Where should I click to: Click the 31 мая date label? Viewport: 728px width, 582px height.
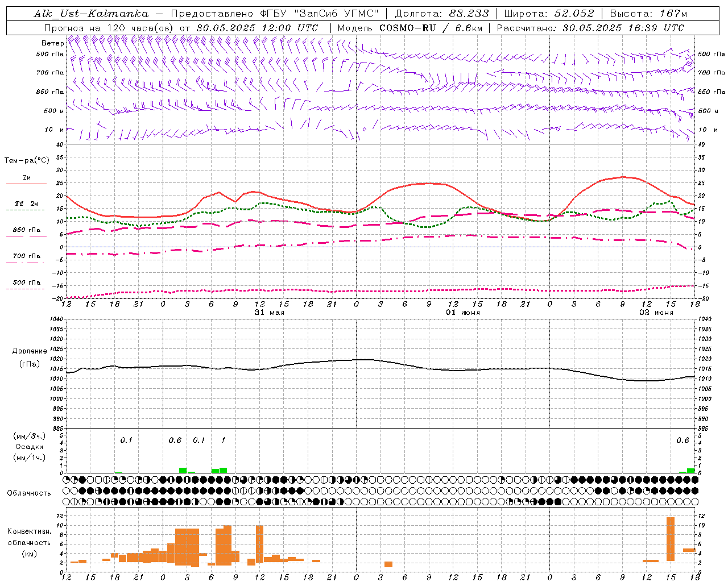269,313
